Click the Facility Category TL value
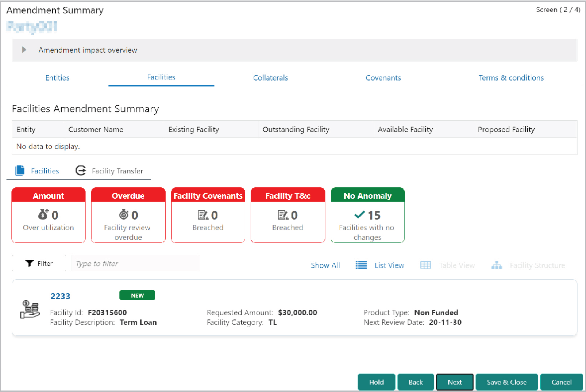This screenshot has width=586, height=392. [x=273, y=322]
